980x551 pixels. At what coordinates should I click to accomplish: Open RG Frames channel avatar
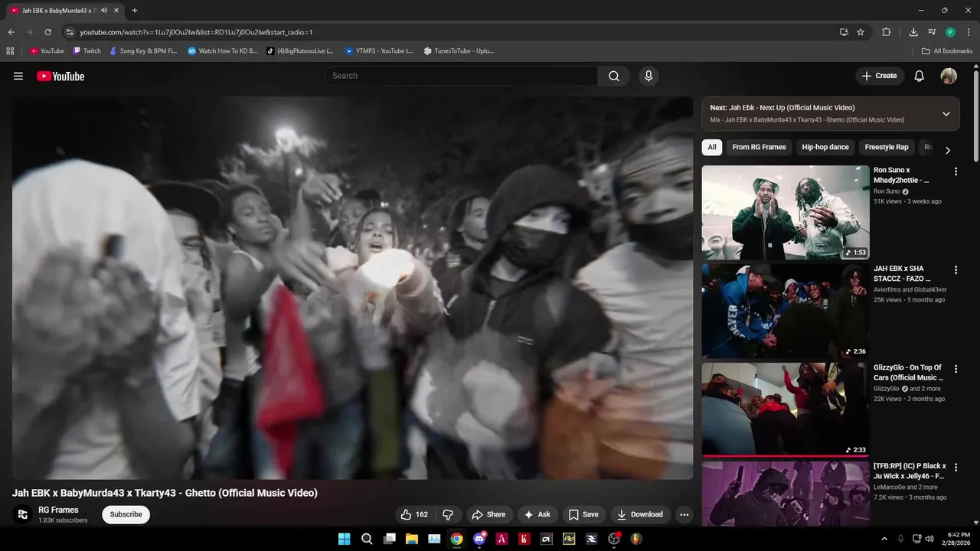pos(22,514)
